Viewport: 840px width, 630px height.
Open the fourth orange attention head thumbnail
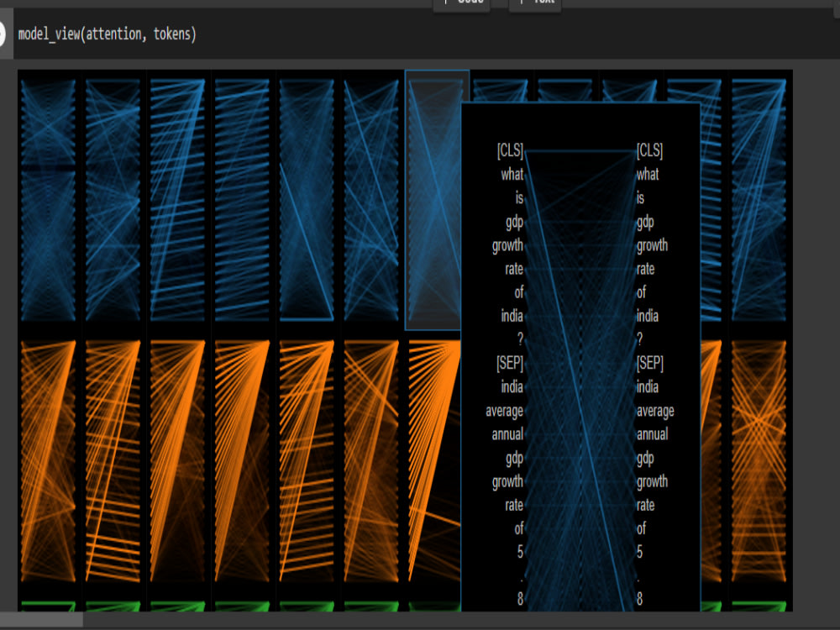click(242, 460)
